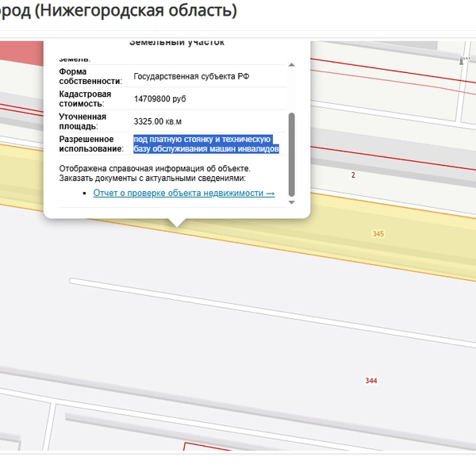Click the popup scroll up arrow

tap(291, 65)
